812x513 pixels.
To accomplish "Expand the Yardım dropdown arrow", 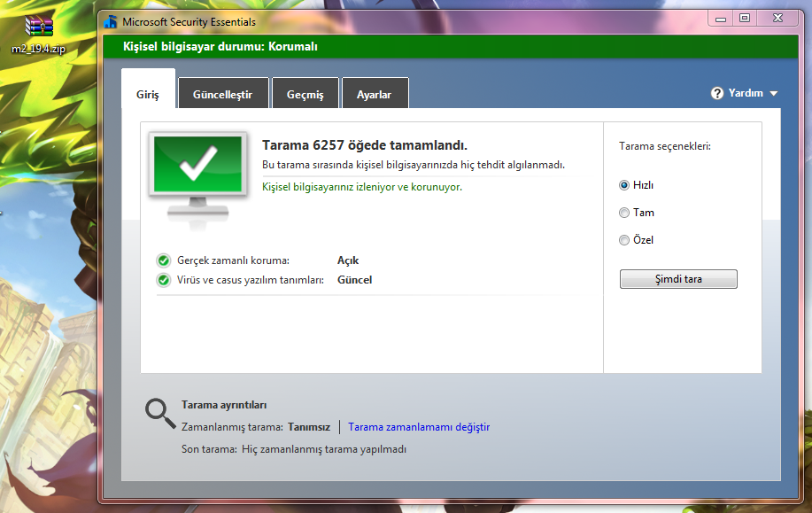I will point(774,94).
